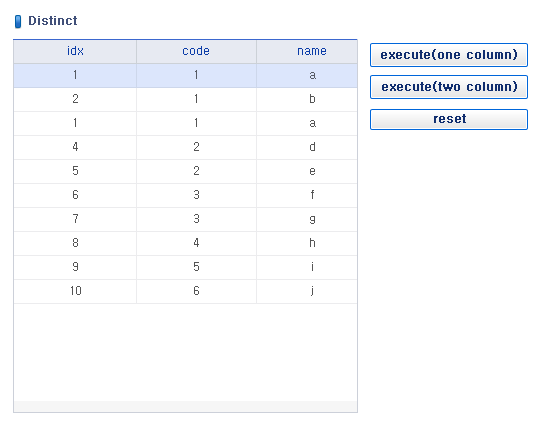Run execute(two column) distinct
The image size is (543, 427).
coord(448,87)
